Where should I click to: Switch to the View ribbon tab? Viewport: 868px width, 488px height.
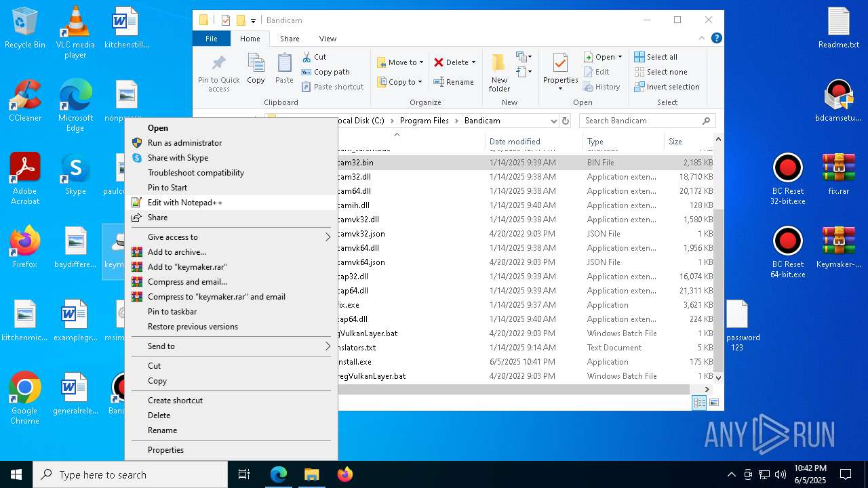pyautogui.click(x=328, y=39)
